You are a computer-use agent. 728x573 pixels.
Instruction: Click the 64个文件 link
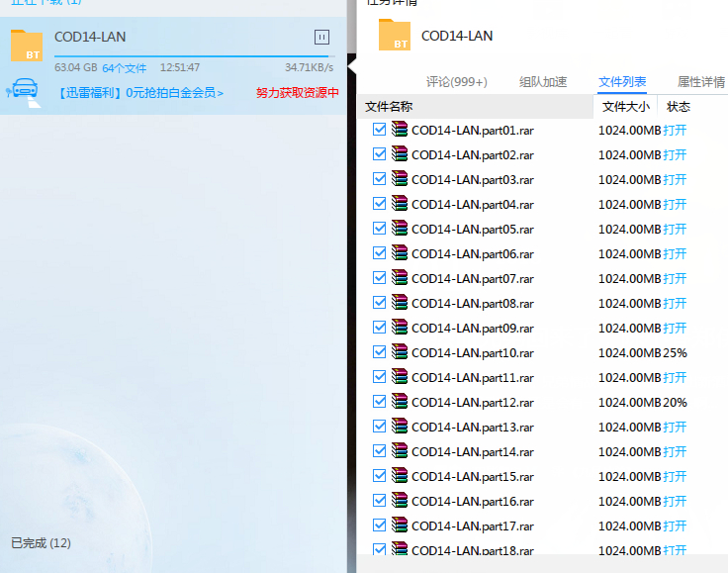click(x=125, y=68)
